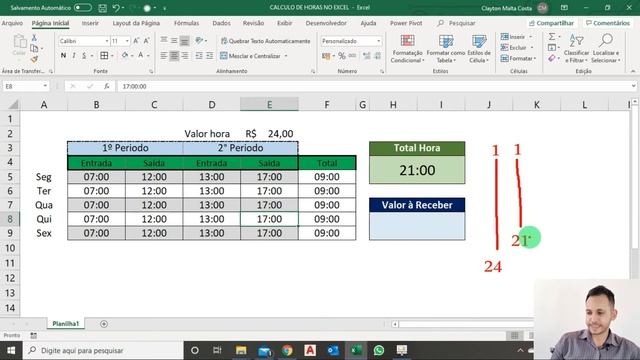
Task: Click the Cut scissors icon
Action: pyautogui.click(x=34, y=38)
